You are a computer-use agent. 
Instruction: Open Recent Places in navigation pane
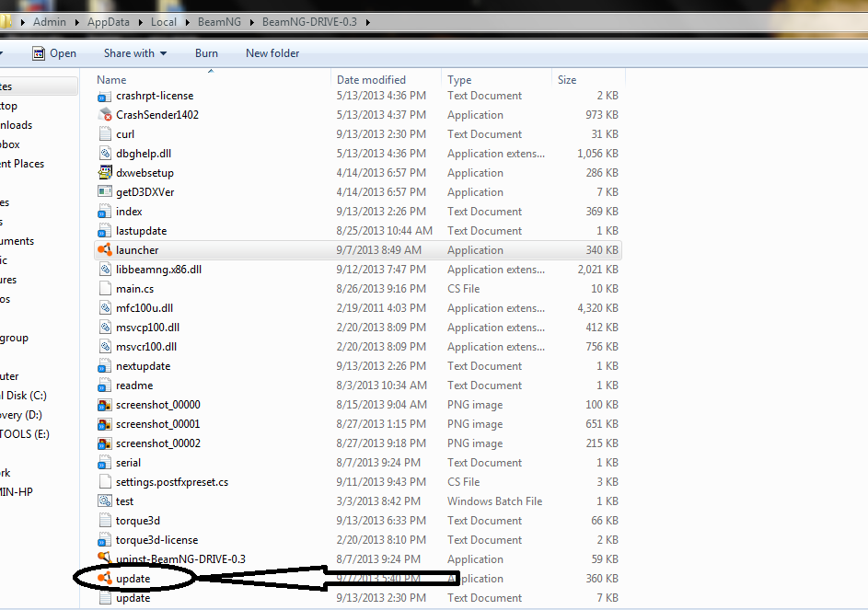click(22, 164)
